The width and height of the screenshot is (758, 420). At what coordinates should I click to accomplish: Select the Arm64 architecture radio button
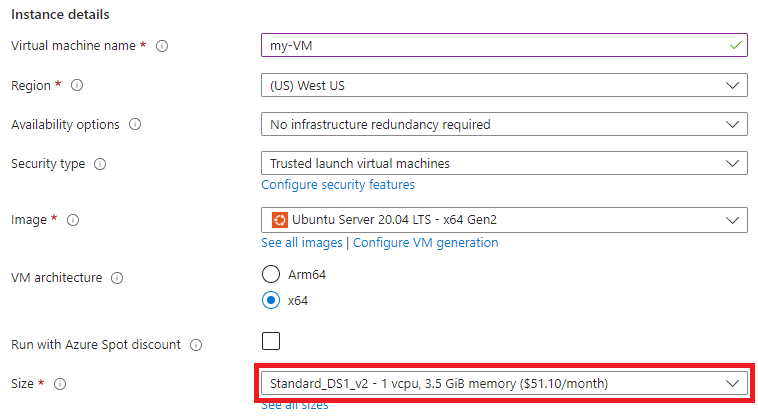[x=271, y=274]
